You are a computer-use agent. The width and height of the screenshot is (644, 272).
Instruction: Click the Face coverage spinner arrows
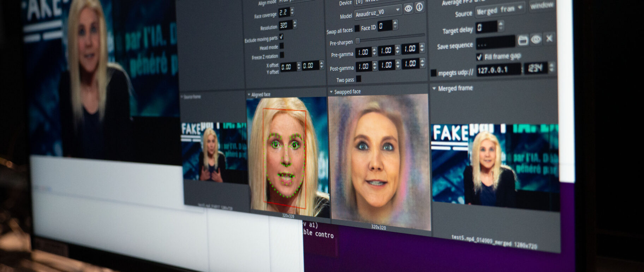(292, 12)
